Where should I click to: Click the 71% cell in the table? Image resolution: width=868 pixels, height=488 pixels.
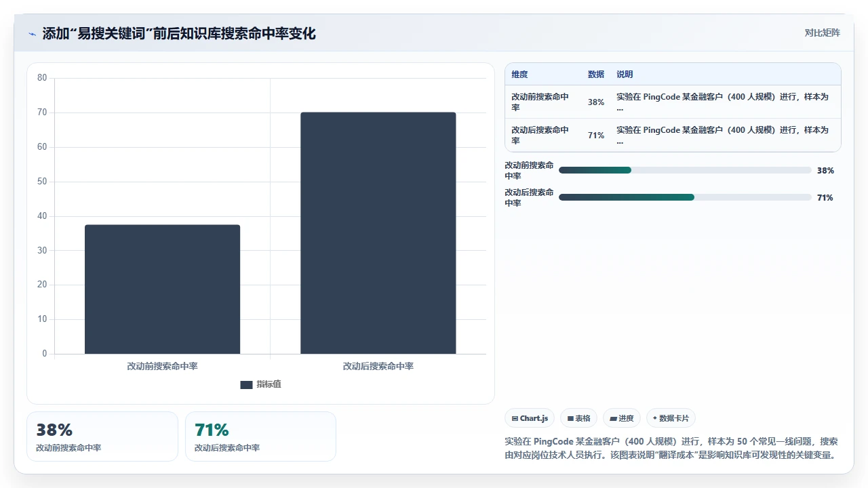pos(596,136)
